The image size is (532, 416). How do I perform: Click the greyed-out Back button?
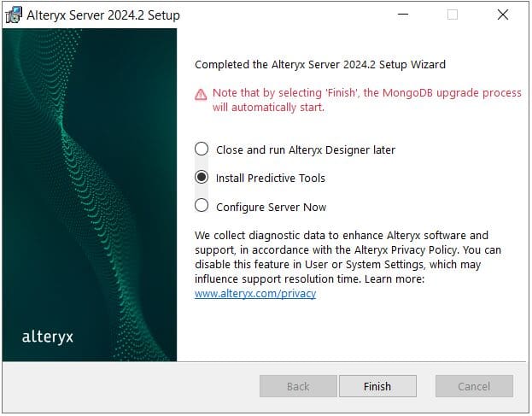pyautogui.click(x=298, y=386)
